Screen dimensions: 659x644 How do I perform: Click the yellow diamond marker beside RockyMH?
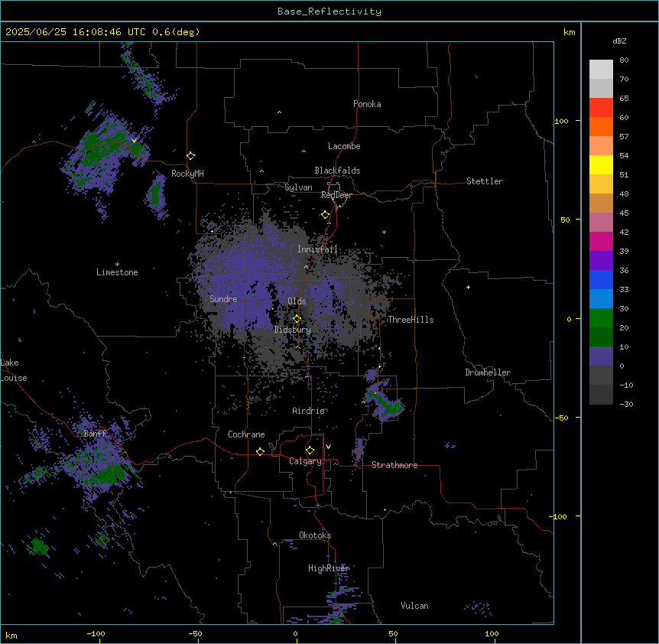pyautogui.click(x=191, y=156)
